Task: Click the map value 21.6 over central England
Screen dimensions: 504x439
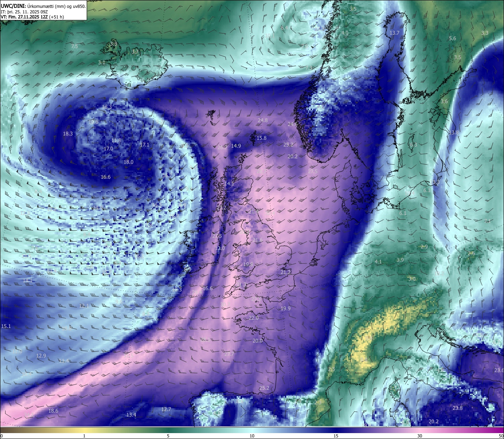Action: (x=258, y=240)
